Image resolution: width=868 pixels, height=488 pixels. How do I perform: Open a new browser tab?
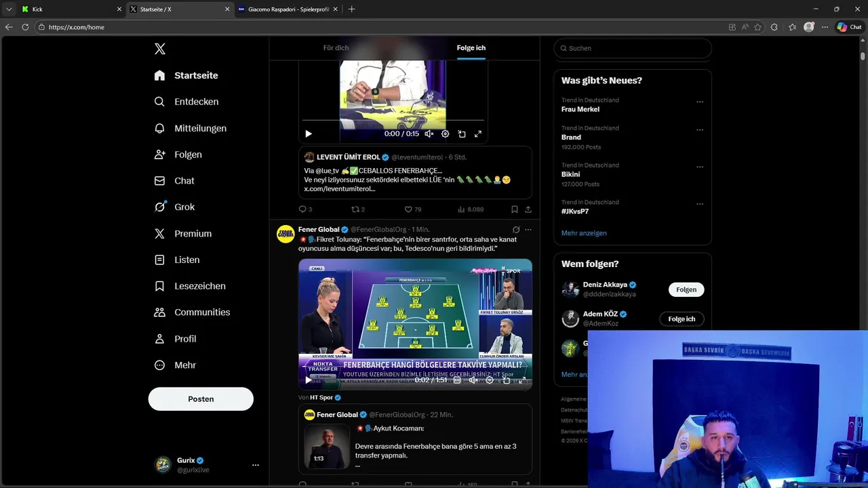pyautogui.click(x=351, y=9)
